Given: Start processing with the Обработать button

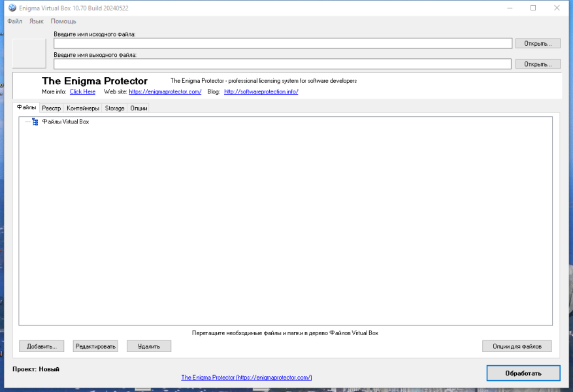Looking at the screenshot, I should (523, 373).
